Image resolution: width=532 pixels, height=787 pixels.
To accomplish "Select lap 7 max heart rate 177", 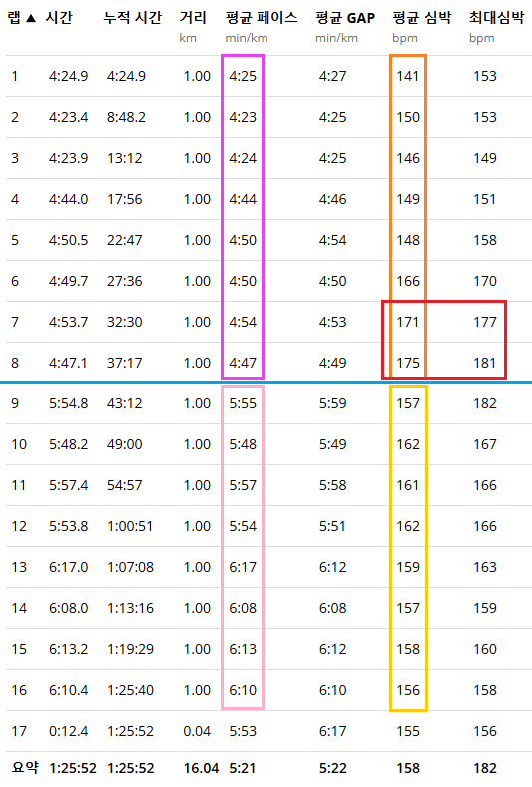I will (x=485, y=322).
